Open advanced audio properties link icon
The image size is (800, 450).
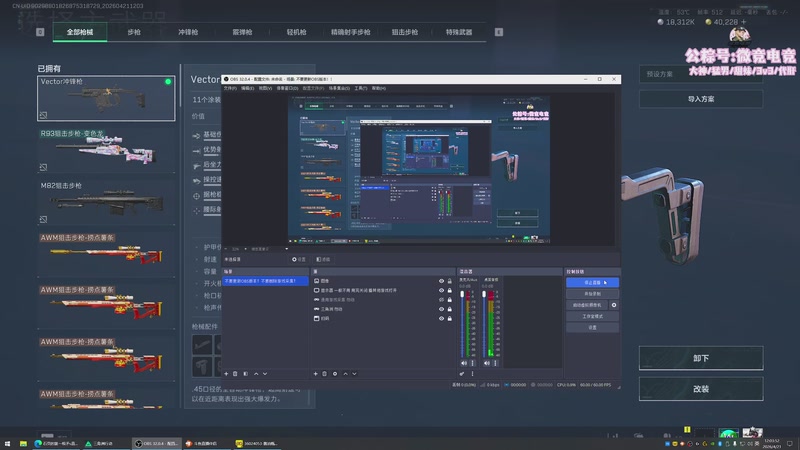click(x=462, y=374)
